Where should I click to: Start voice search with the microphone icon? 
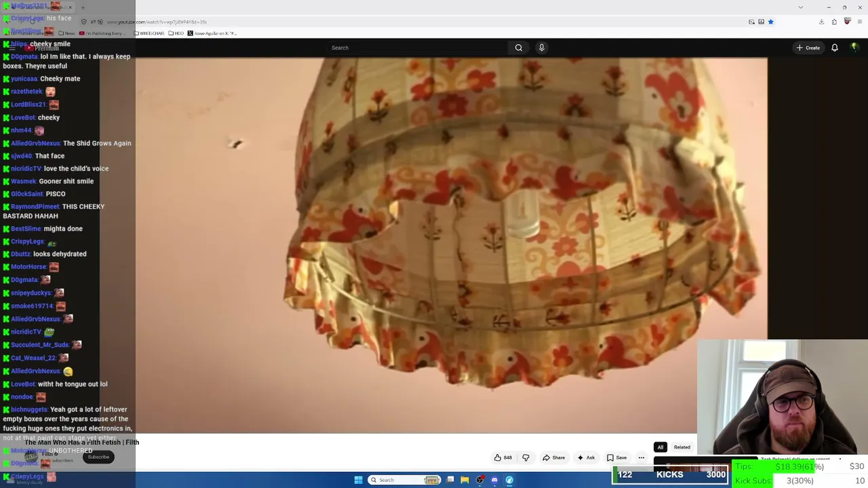pos(541,47)
